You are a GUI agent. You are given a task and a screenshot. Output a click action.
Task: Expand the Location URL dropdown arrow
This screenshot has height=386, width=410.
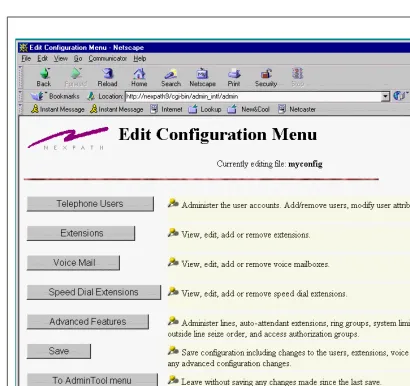click(385, 97)
